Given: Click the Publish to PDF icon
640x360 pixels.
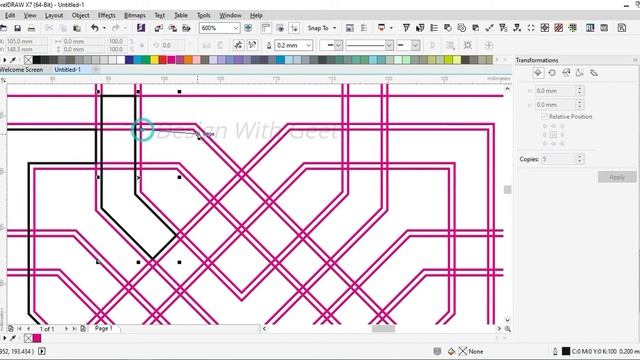Looking at the screenshot, I should (187, 28).
